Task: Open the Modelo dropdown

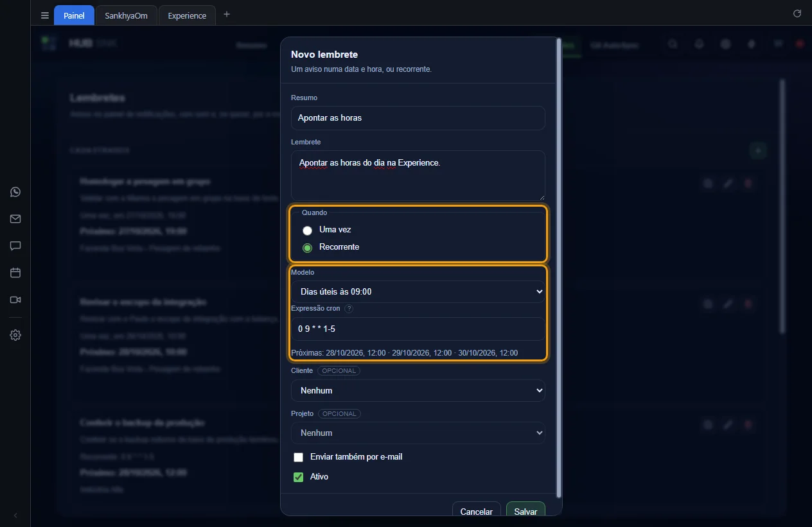Action: coord(418,292)
